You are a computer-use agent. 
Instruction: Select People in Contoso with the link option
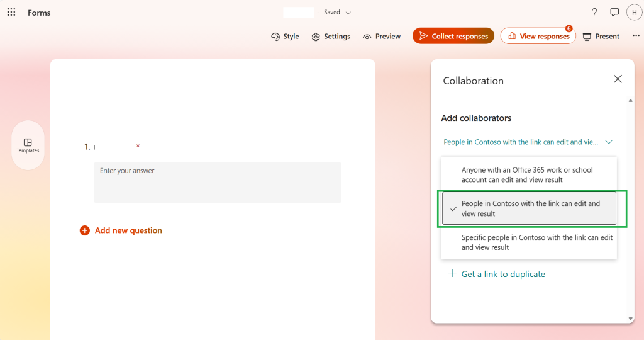[529, 208]
